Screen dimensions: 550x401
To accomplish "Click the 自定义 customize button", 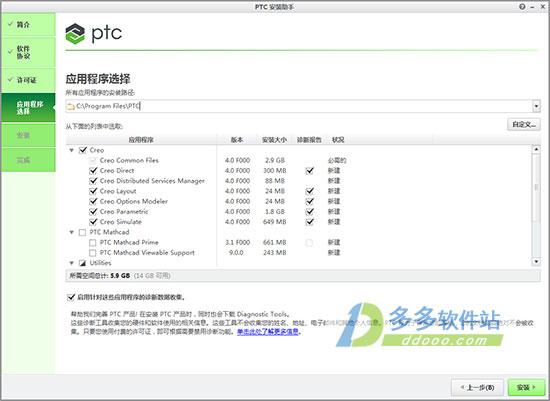I will [x=524, y=125].
